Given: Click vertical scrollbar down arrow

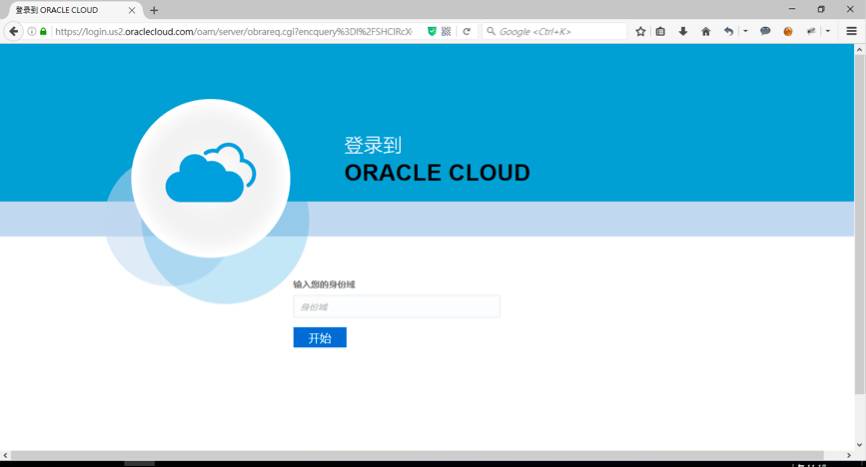Looking at the screenshot, I should coord(859,445).
